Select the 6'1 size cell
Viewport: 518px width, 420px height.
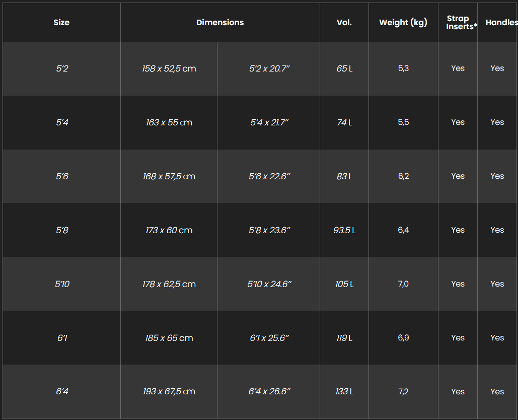point(62,338)
